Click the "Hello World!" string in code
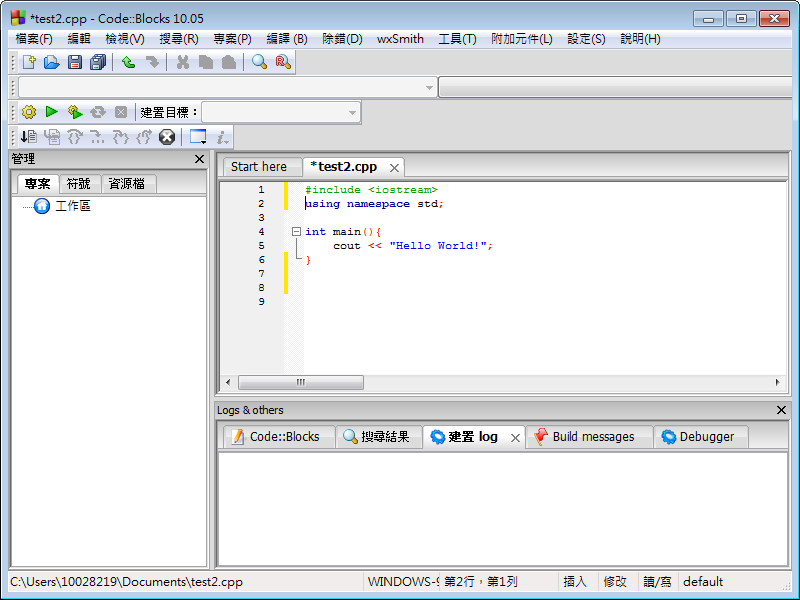The height and width of the screenshot is (600, 800). click(438, 246)
